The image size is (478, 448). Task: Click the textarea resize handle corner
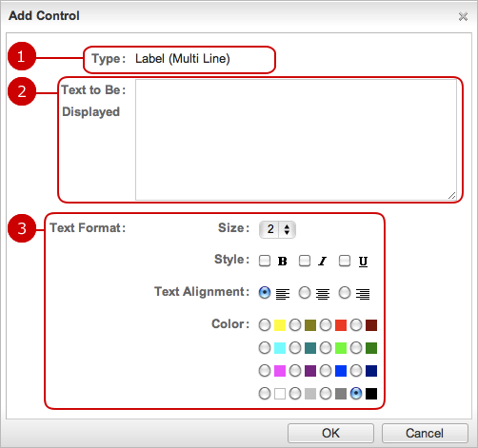click(x=452, y=196)
